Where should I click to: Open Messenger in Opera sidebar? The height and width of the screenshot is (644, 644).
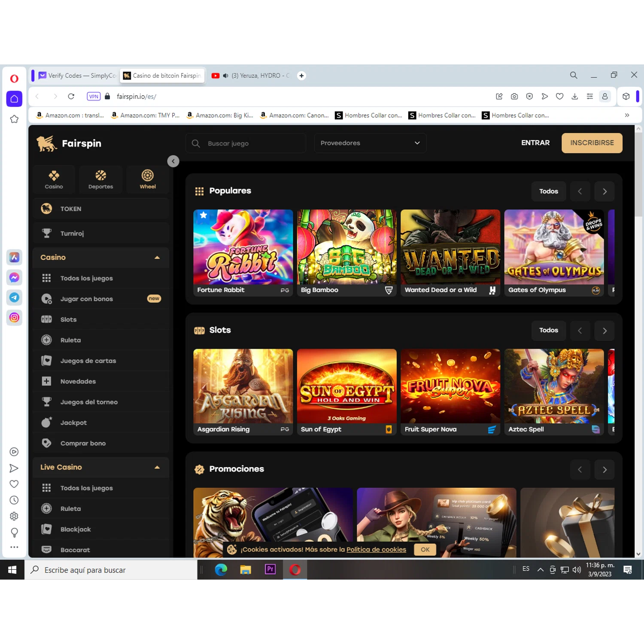(x=14, y=277)
